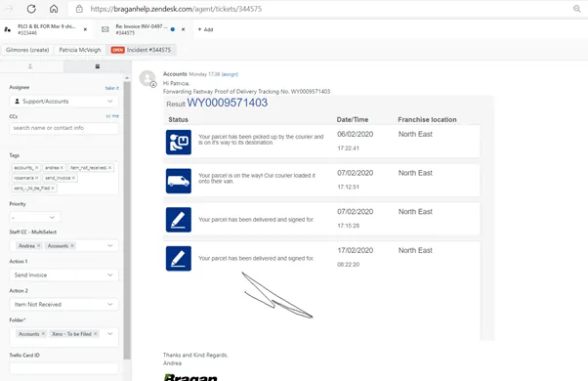The image size is (588, 381).
Task: Add a new ticket tab with + Add
Action: tap(205, 29)
